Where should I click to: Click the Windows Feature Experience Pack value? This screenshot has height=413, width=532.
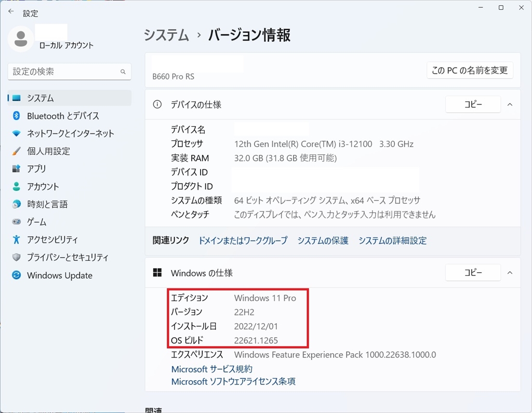tap(335, 355)
